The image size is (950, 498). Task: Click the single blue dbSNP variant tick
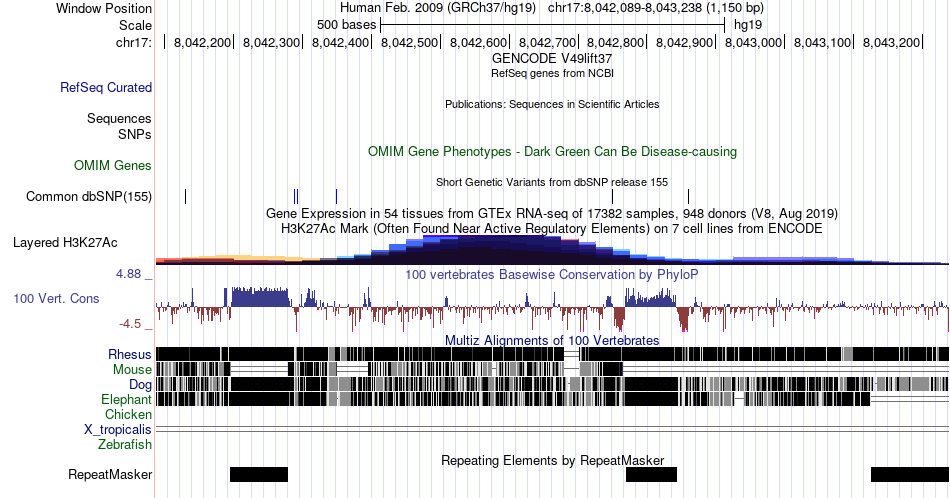[336, 196]
